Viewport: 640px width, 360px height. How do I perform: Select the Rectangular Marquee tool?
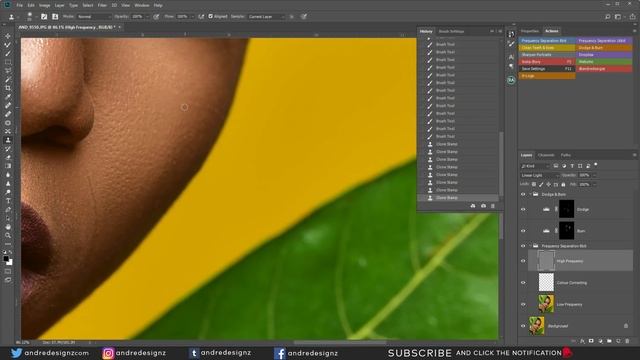(8, 62)
